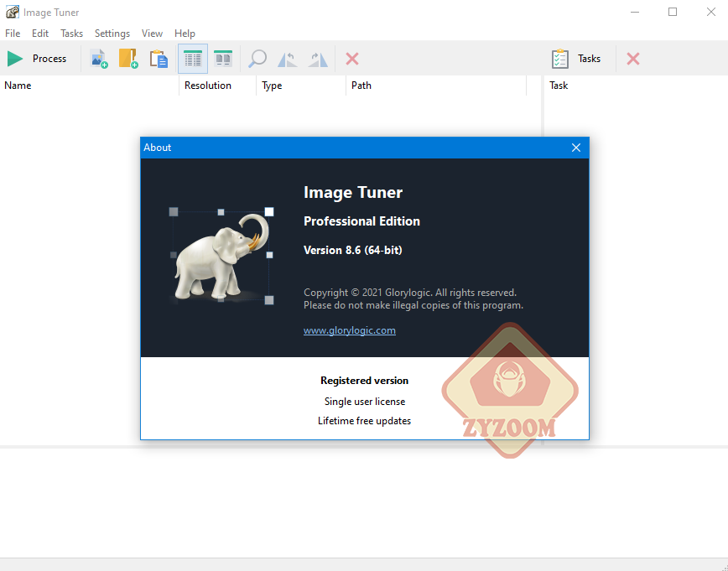Remove selected image with red X
This screenshot has height=571, width=728.
point(352,59)
